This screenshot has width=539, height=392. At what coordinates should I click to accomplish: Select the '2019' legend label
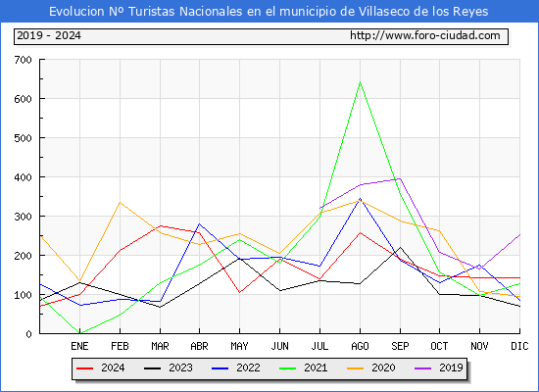pos(451,367)
